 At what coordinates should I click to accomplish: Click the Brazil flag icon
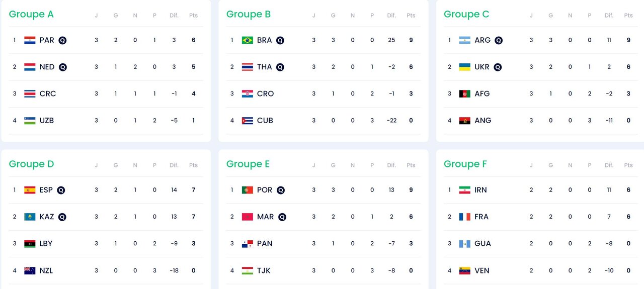click(x=247, y=40)
